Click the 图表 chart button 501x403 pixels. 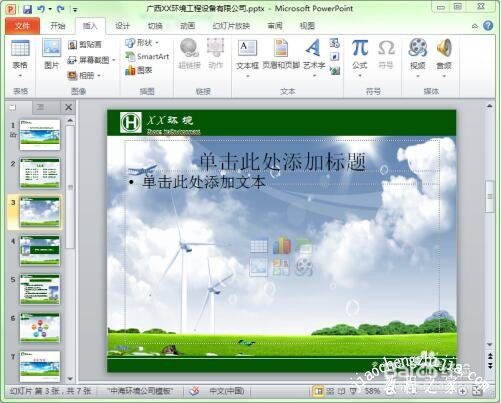[139, 70]
